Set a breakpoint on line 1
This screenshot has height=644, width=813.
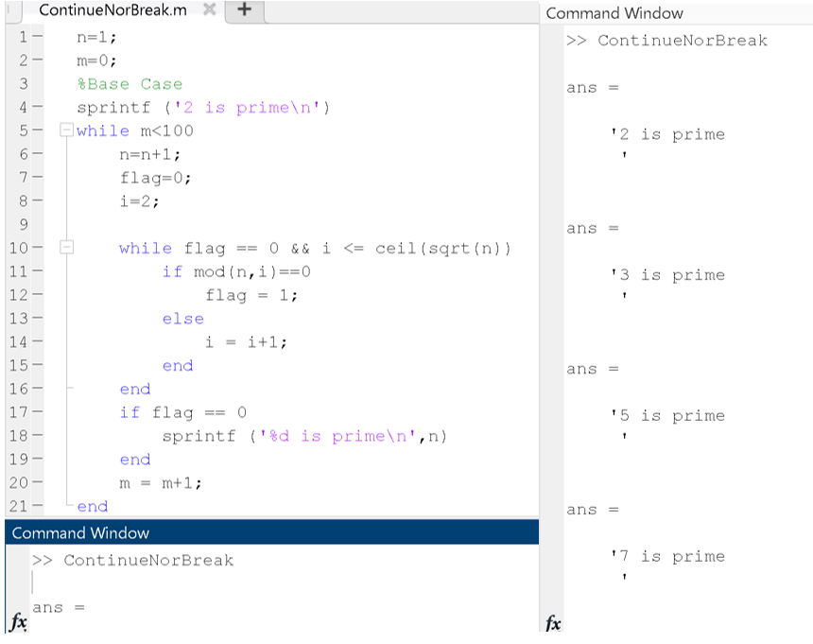[37, 36]
